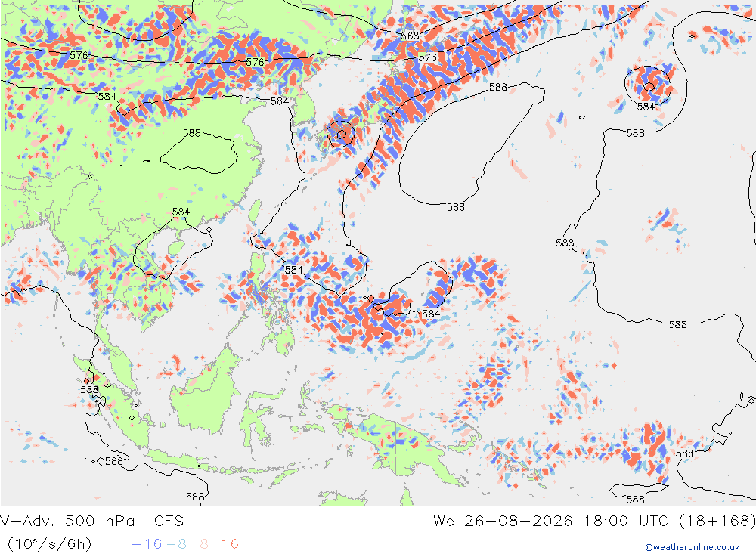756x554 pixels.
Task: Click the '568' contour label
Action: (x=410, y=36)
